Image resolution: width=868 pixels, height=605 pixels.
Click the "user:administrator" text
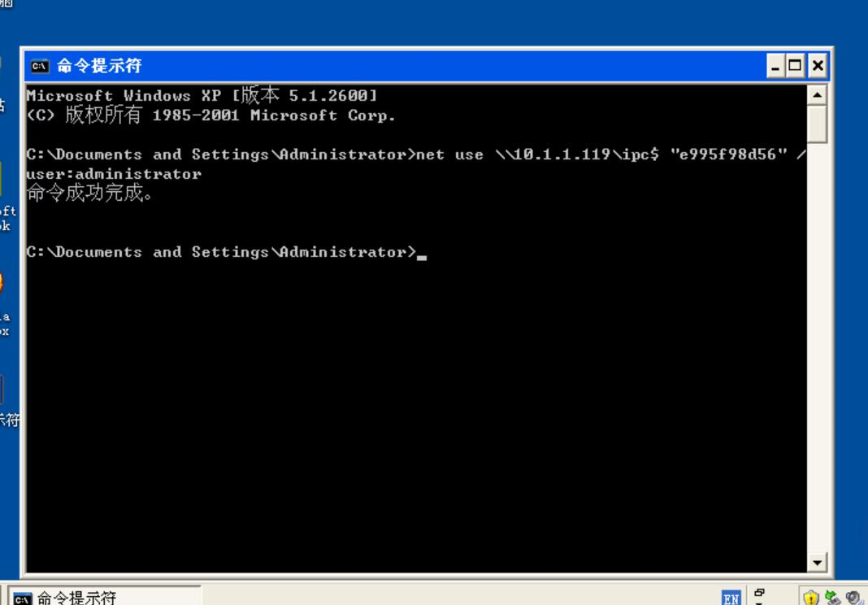click(x=114, y=174)
